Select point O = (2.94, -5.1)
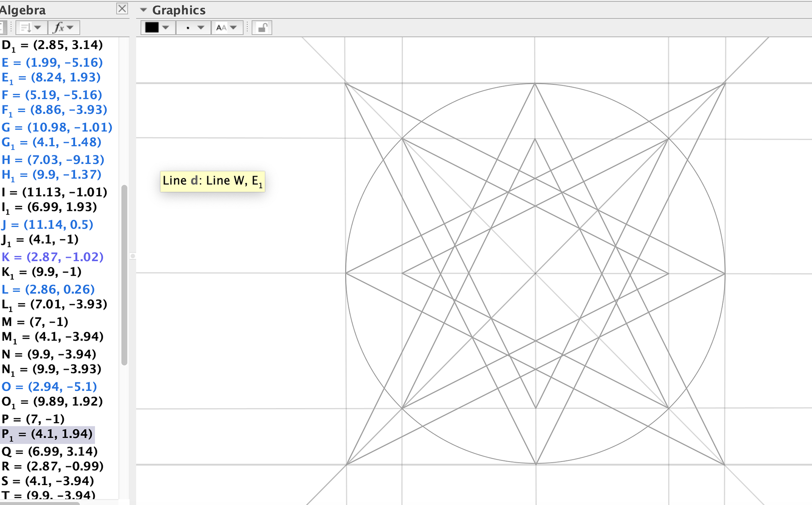812x505 pixels. pyautogui.click(x=49, y=386)
